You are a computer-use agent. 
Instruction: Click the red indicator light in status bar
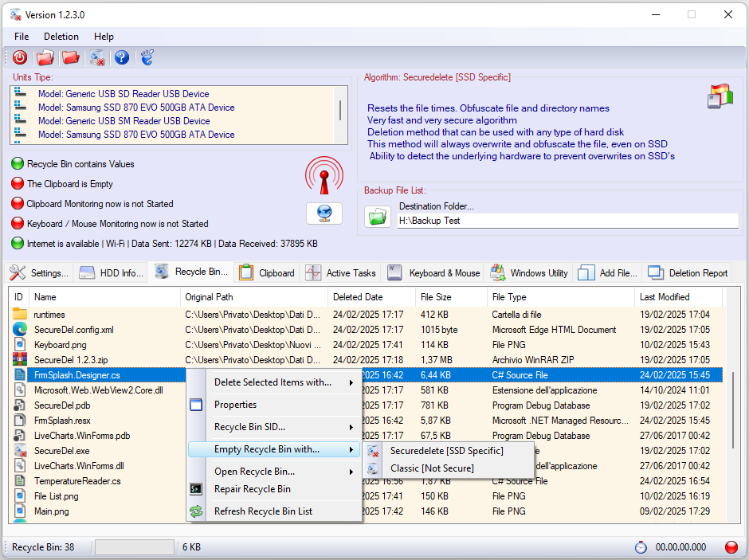[731, 547]
